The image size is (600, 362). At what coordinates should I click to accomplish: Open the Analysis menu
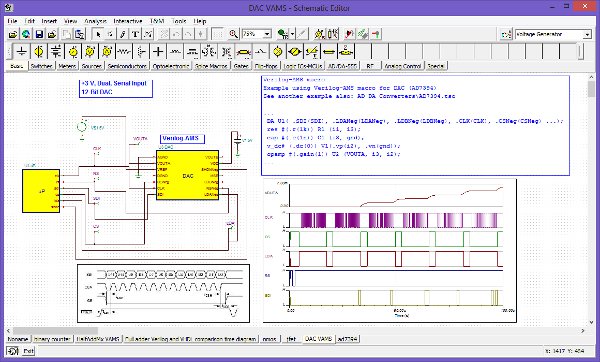pos(95,21)
